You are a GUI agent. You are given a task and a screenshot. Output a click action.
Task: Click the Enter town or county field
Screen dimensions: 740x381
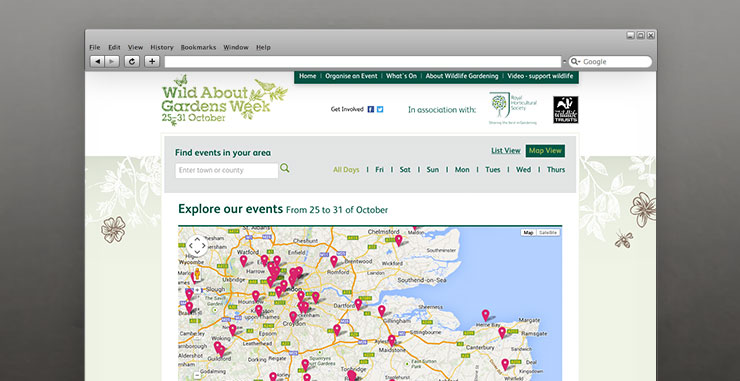click(x=227, y=170)
